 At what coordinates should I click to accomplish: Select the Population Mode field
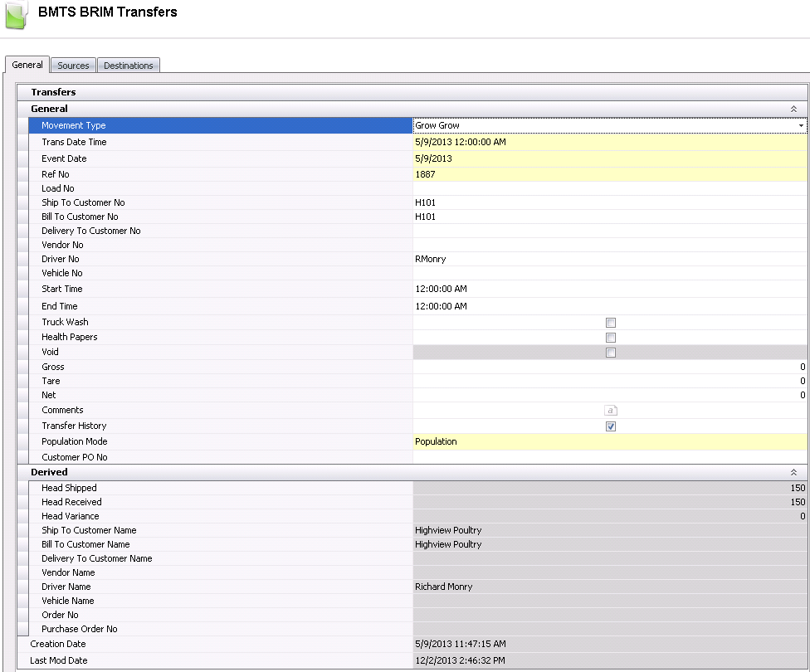click(x=609, y=441)
